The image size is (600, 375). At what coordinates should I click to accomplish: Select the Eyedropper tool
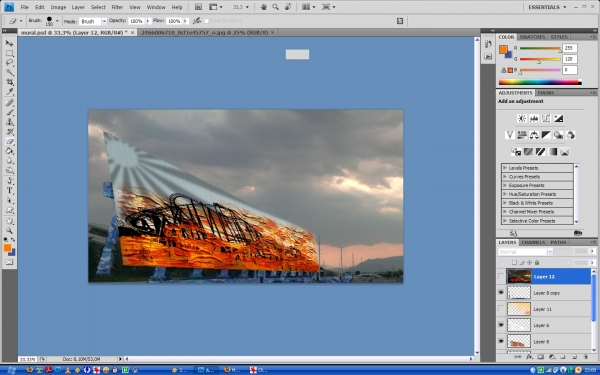[x=9, y=92]
